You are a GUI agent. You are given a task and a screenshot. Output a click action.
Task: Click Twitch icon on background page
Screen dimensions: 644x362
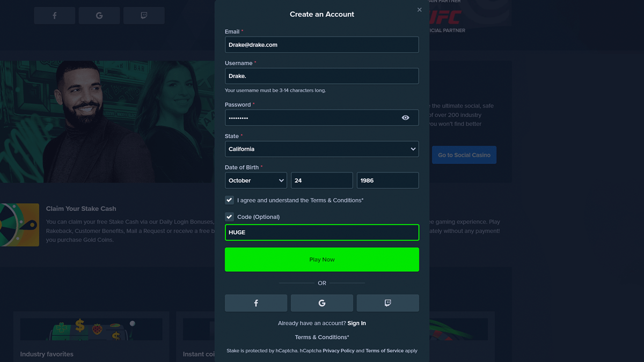(144, 16)
